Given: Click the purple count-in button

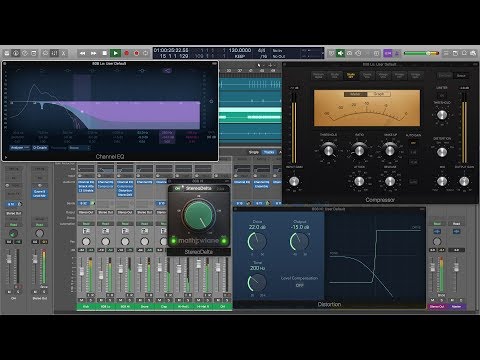Looking at the screenshot, I should tap(388, 53).
